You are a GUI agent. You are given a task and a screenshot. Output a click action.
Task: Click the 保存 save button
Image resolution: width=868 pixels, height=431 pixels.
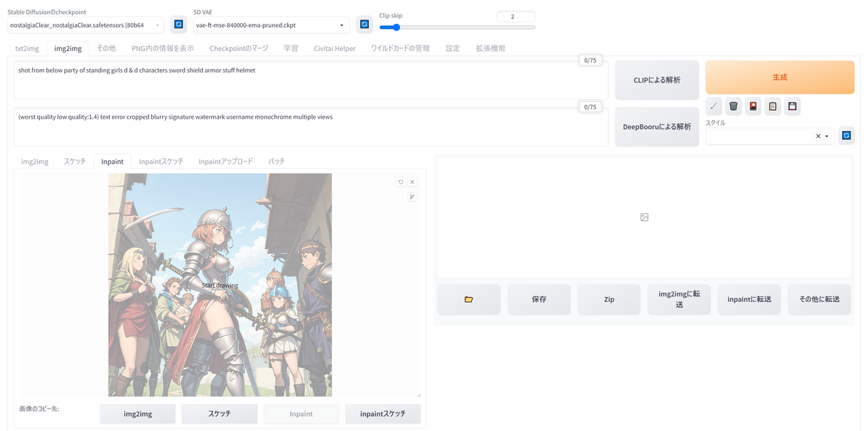pos(539,299)
